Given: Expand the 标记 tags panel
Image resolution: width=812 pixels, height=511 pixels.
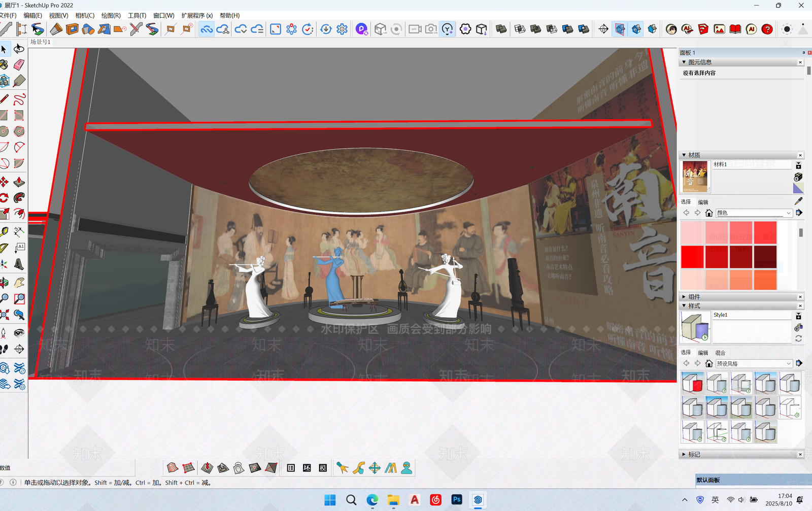Looking at the screenshot, I should [x=684, y=454].
